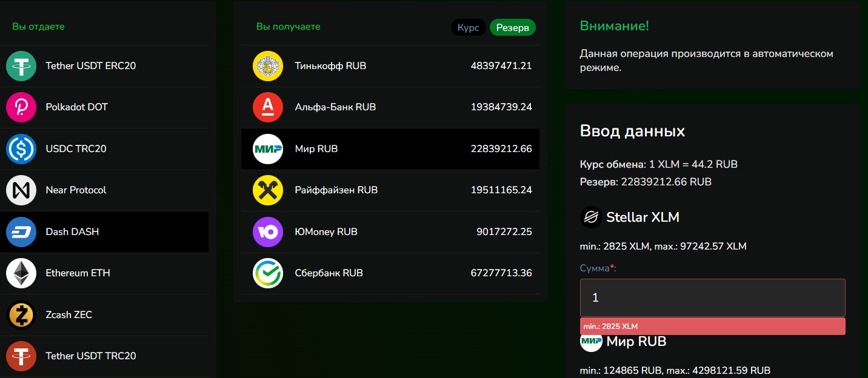Click the Вы отдаете heading

pyautogui.click(x=38, y=27)
